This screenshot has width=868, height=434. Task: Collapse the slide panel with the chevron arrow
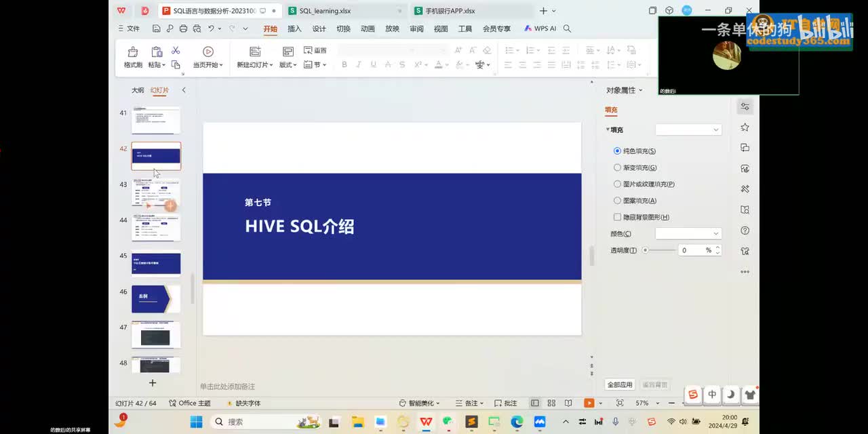tap(184, 90)
